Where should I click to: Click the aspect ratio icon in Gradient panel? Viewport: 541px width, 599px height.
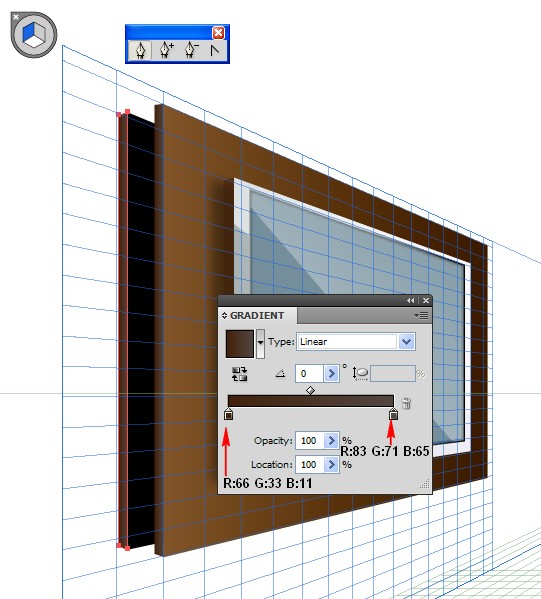pyautogui.click(x=360, y=374)
